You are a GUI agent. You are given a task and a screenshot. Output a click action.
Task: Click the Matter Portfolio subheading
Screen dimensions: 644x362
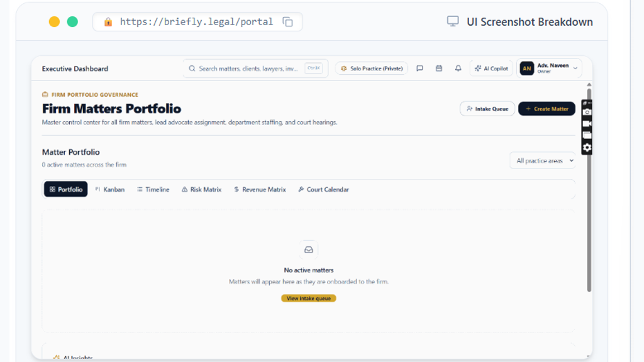70,152
